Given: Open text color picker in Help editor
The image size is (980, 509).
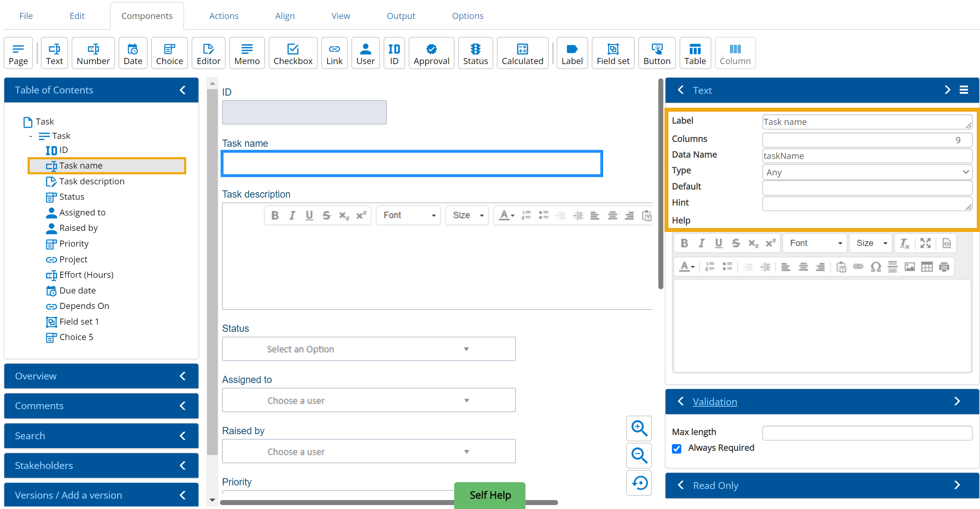Looking at the screenshot, I should (x=687, y=267).
